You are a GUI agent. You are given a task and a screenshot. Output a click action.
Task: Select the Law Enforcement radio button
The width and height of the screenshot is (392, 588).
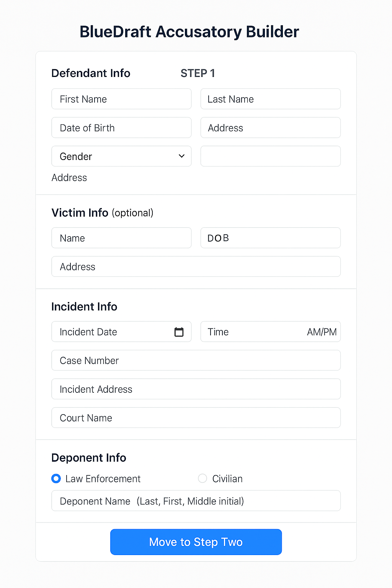[x=56, y=479]
